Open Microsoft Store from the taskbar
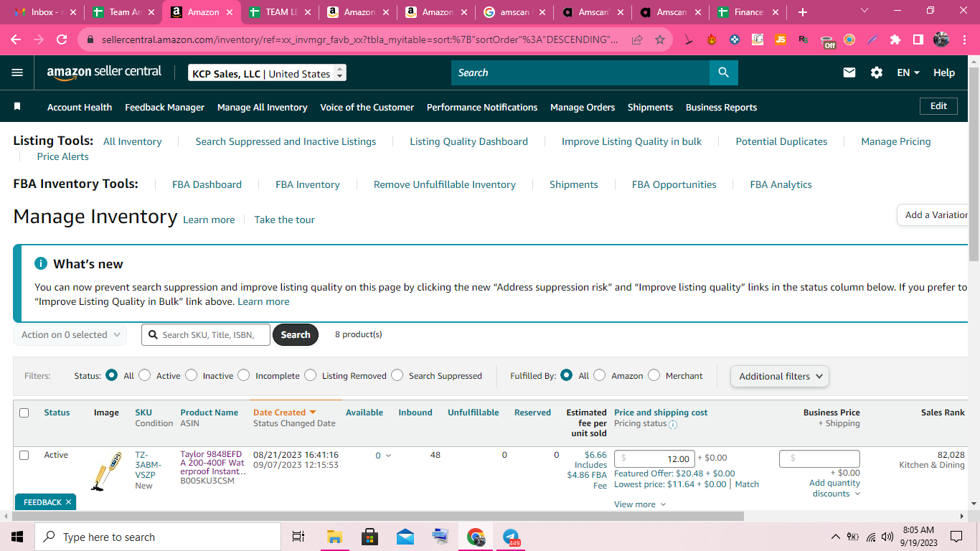The height and width of the screenshot is (551, 980). point(370,537)
